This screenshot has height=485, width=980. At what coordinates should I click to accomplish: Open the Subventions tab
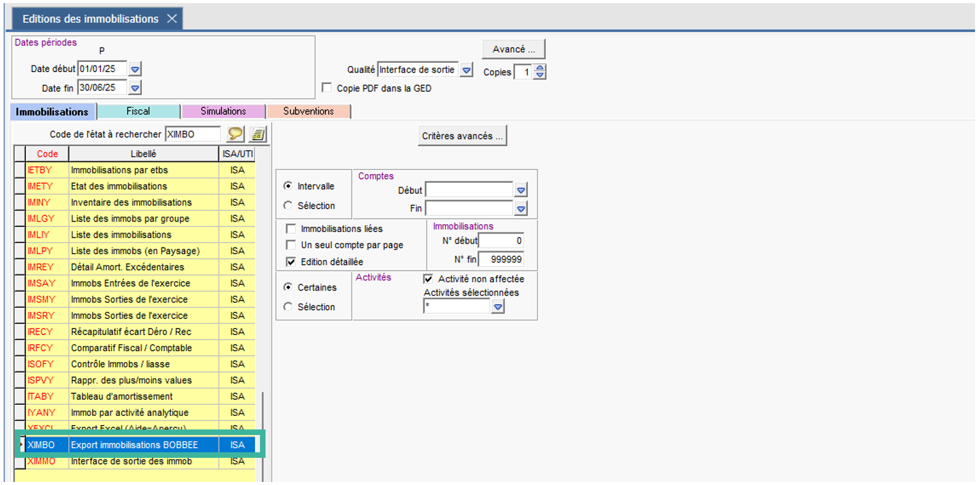pos(308,112)
